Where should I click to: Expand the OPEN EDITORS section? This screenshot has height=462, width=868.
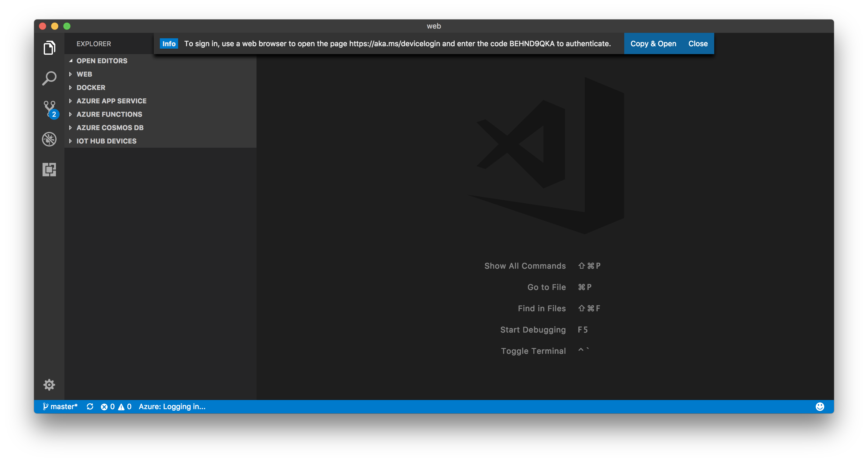pyautogui.click(x=102, y=60)
